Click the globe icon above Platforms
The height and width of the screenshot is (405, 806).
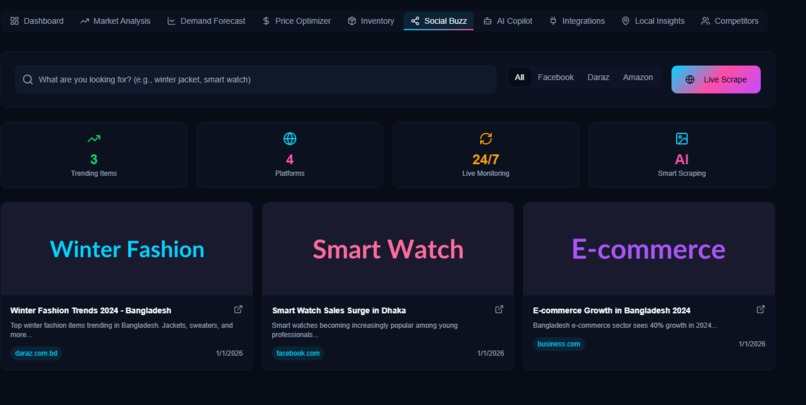pos(290,139)
